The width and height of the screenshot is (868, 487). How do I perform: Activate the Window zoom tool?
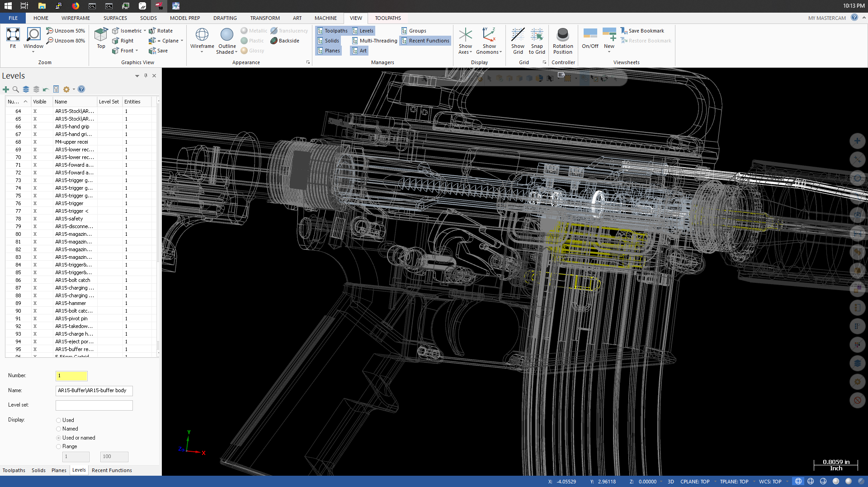pyautogui.click(x=33, y=39)
